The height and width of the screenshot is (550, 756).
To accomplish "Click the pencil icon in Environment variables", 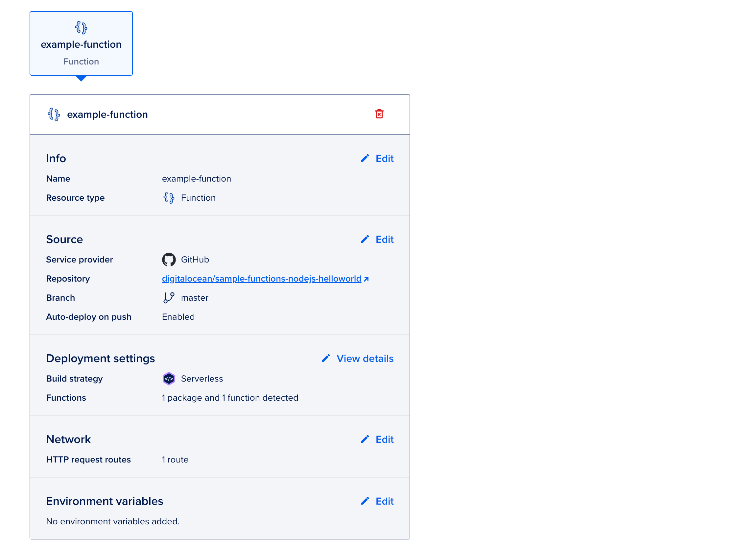I will [x=365, y=501].
